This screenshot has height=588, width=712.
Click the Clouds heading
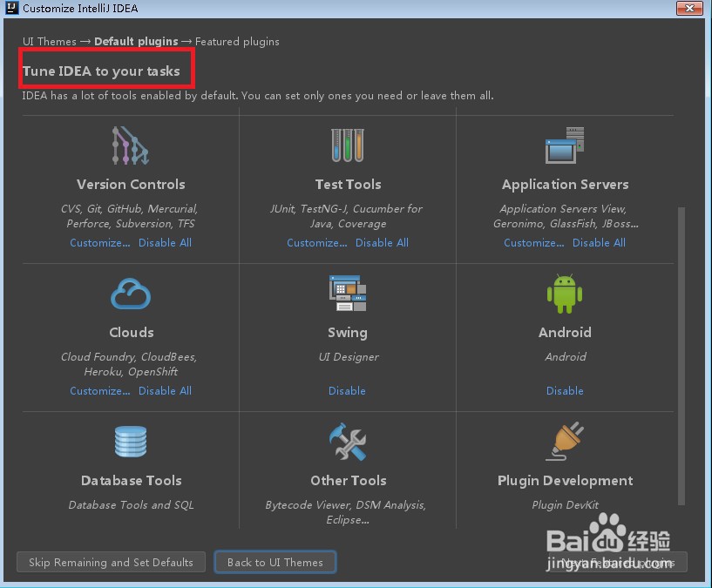132,333
